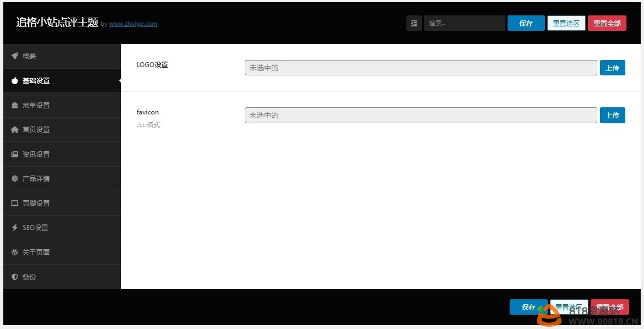Open 产品详情 settings

coord(62,179)
